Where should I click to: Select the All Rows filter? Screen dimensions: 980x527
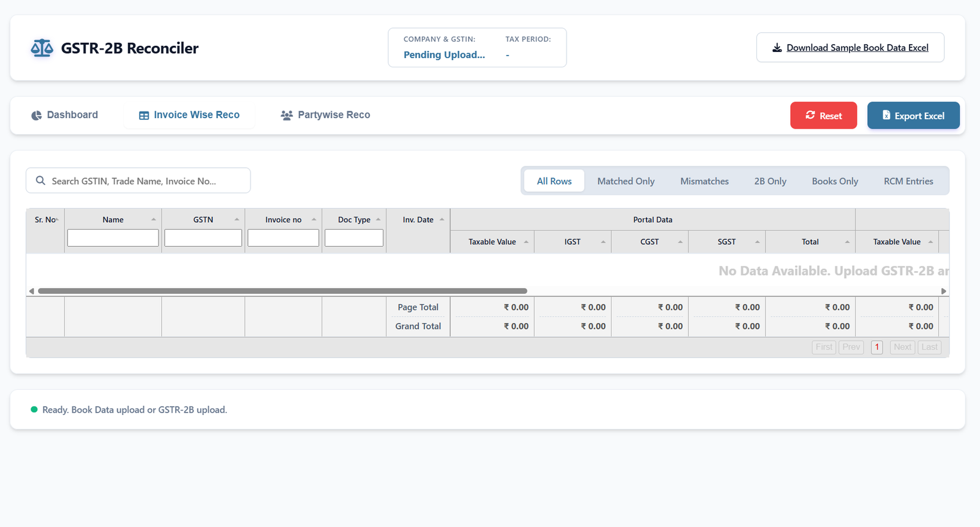pyautogui.click(x=554, y=181)
